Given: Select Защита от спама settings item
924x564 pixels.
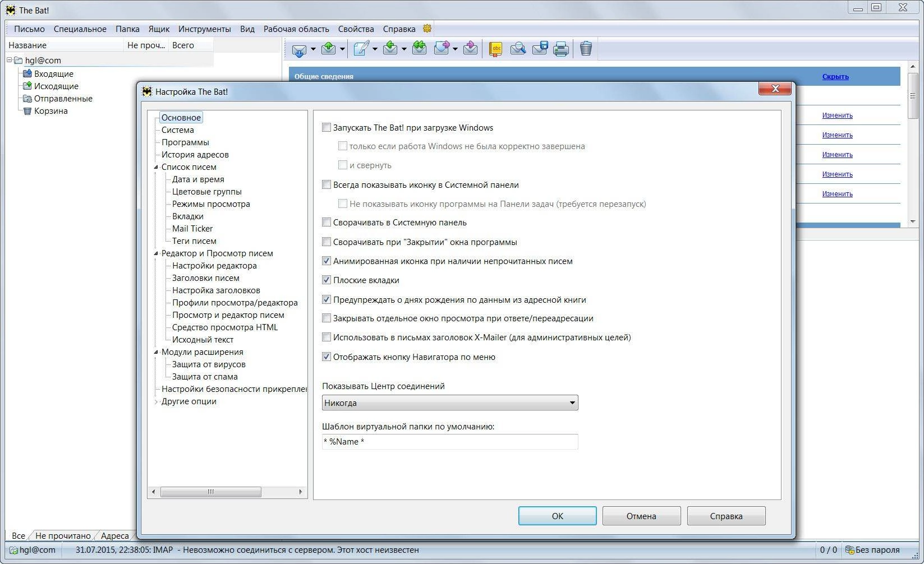Looking at the screenshot, I should (205, 377).
